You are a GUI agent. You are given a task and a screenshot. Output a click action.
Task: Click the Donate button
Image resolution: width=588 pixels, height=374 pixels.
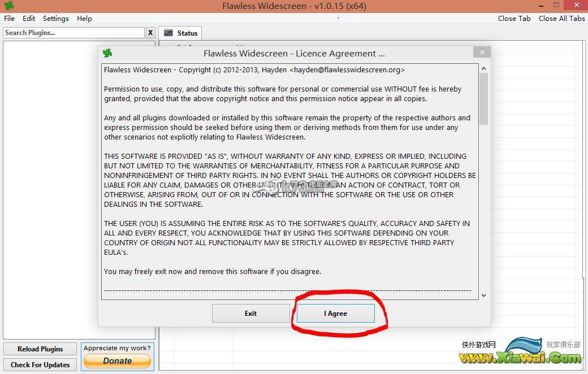118,361
